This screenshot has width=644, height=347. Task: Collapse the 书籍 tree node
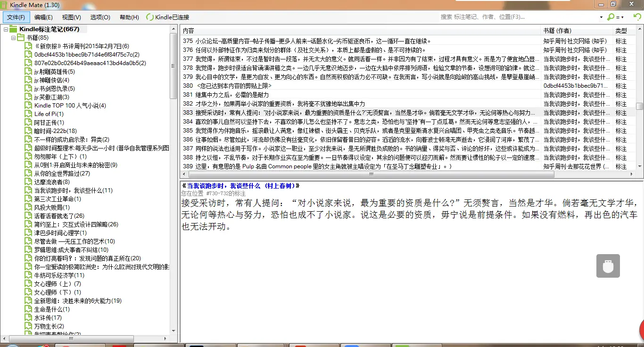point(13,38)
